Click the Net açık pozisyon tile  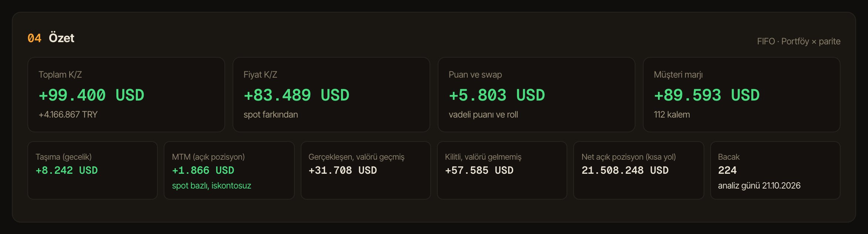point(639,170)
